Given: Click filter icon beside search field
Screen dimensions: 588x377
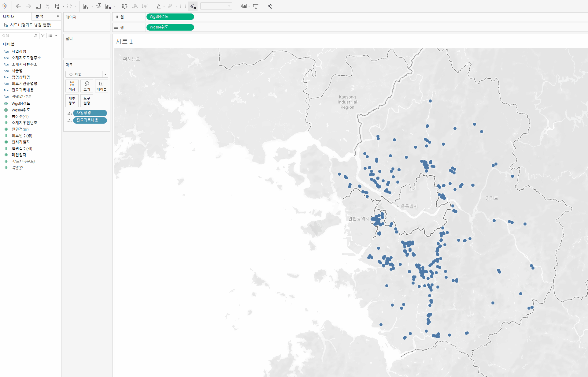Looking at the screenshot, I should [43, 35].
